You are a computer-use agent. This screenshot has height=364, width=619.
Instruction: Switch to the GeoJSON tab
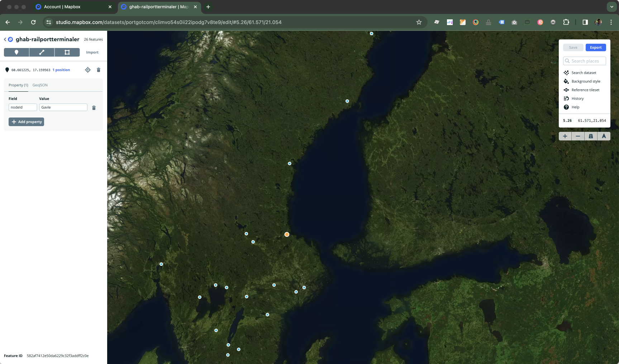pyautogui.click(x=40, y=85)
